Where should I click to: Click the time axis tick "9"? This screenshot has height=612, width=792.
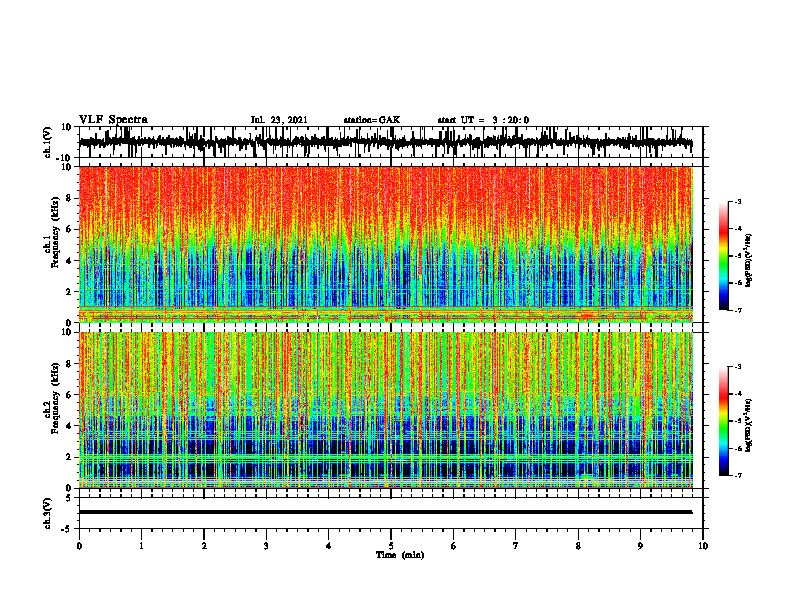tap(640, 546)
